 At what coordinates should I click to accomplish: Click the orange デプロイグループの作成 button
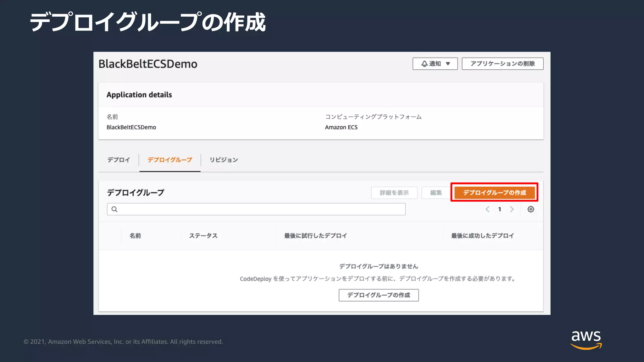[494, 192]
